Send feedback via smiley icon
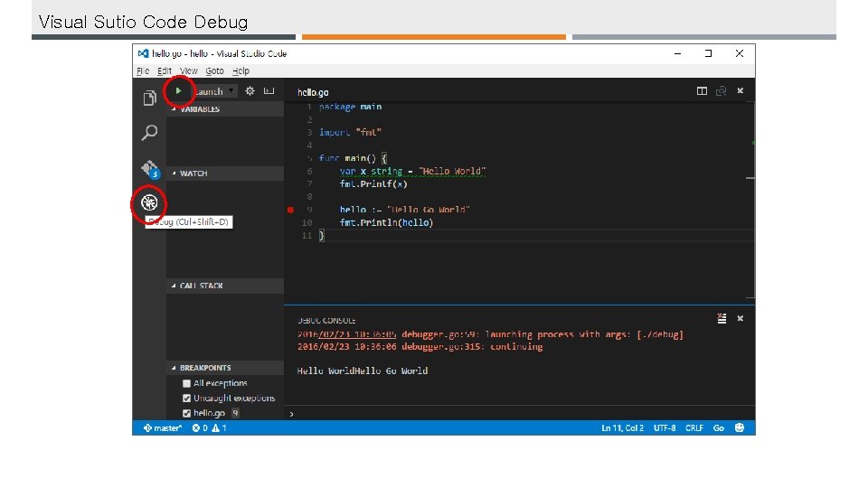Screen dimensions: 868x488 point(739,427)
